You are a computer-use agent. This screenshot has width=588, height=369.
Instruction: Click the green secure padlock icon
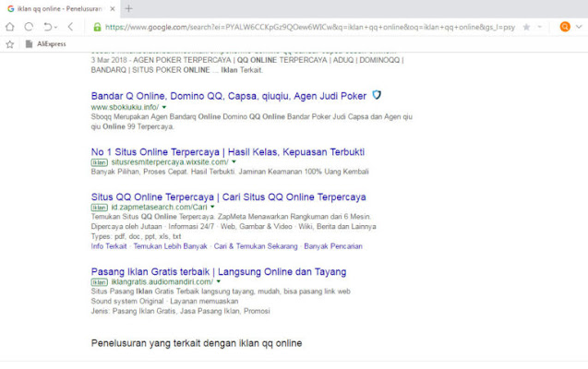pyautogui.click(x=97, y=27)
